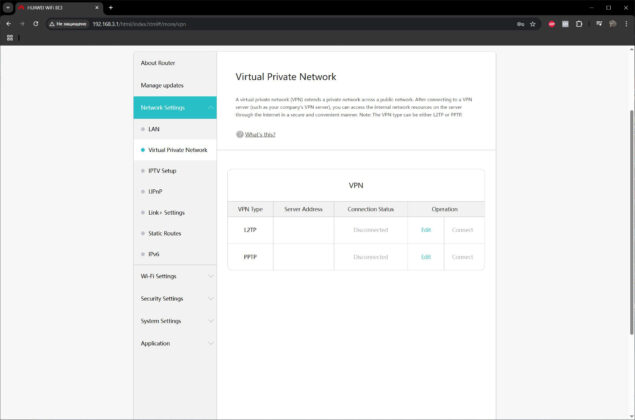Open the tab search dropdown arrow
The width and height of the screenshot is (635, 420).
pos(8,7)
